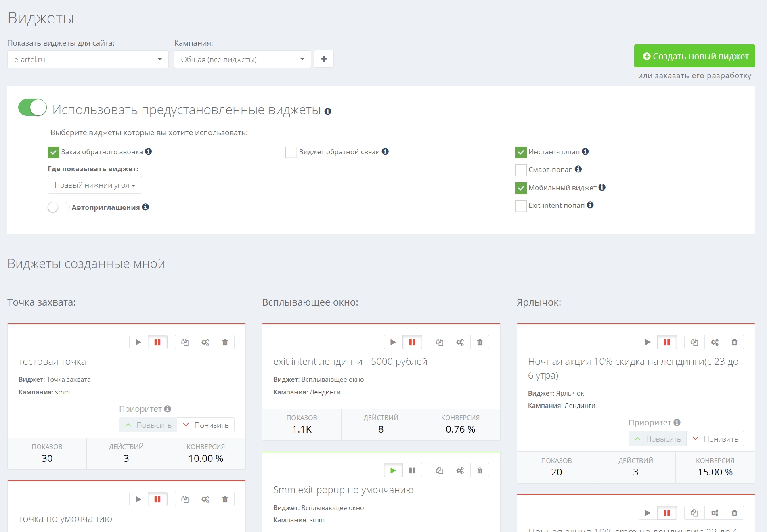Open settings gears for 'exit intent лендинги' widget
Image resolution: width=767 pixels, height=532 pixels.
(x=460, y=342)
